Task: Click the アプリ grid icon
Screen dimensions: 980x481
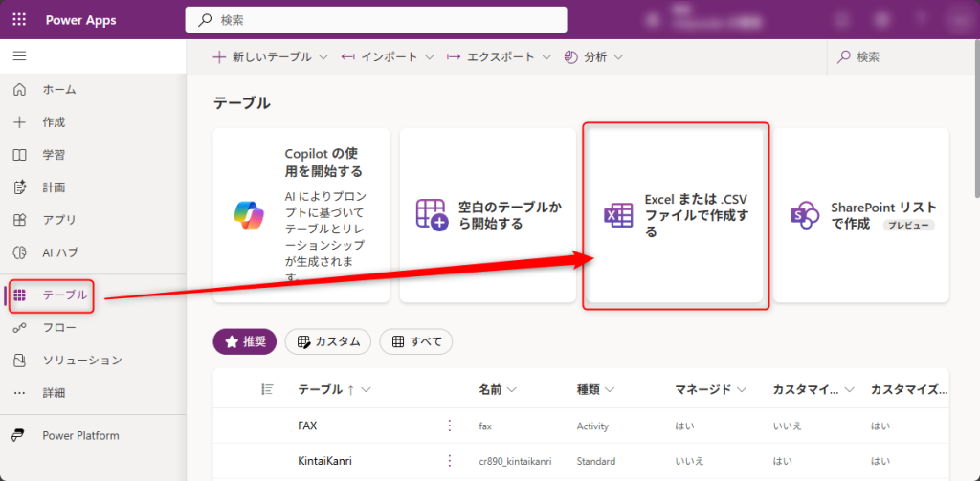Action: (x=19, y=220)
